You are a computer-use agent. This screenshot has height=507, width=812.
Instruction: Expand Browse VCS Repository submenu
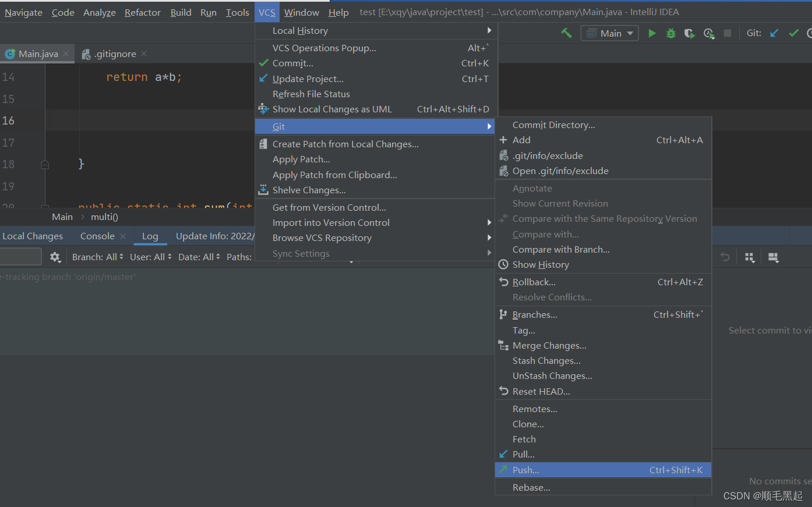(376, 237)
